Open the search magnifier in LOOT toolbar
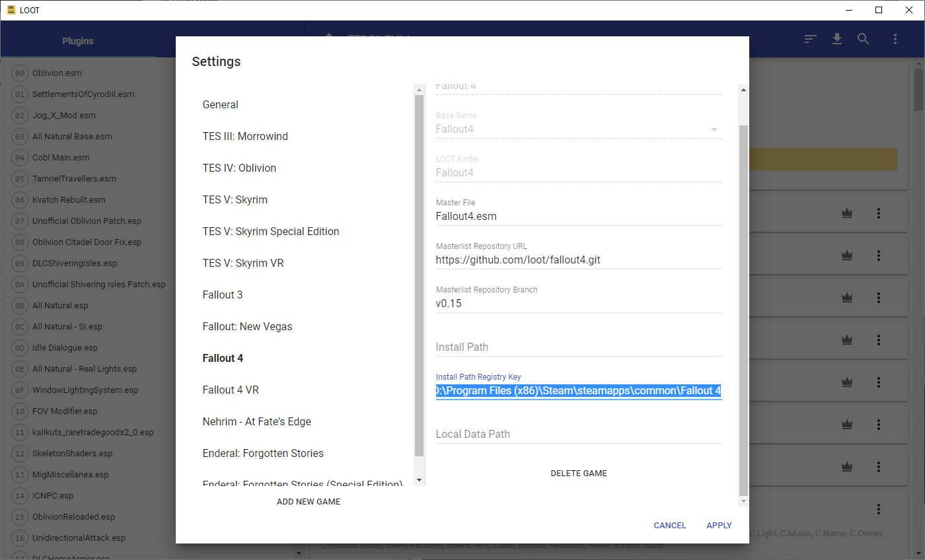The width and height of the screenshot is (925, 560). 863,39
